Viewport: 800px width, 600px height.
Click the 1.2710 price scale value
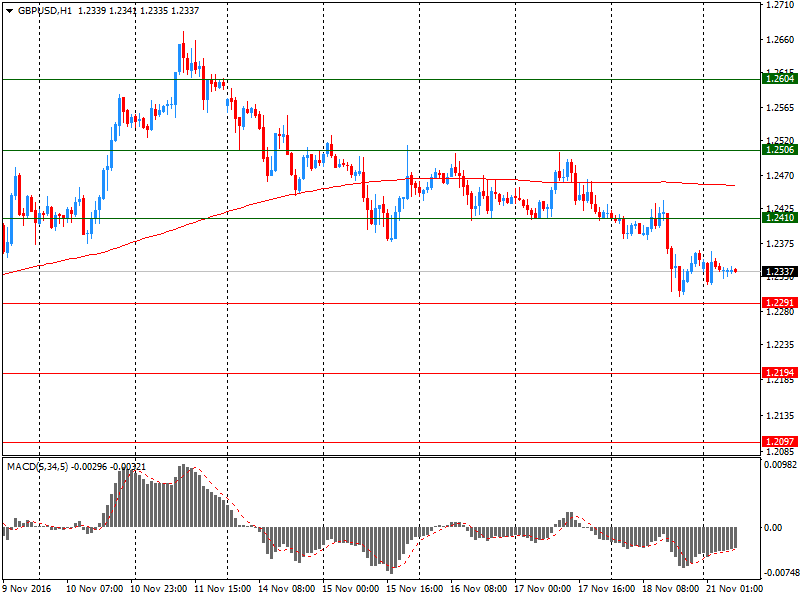click(x=780, y=5)
